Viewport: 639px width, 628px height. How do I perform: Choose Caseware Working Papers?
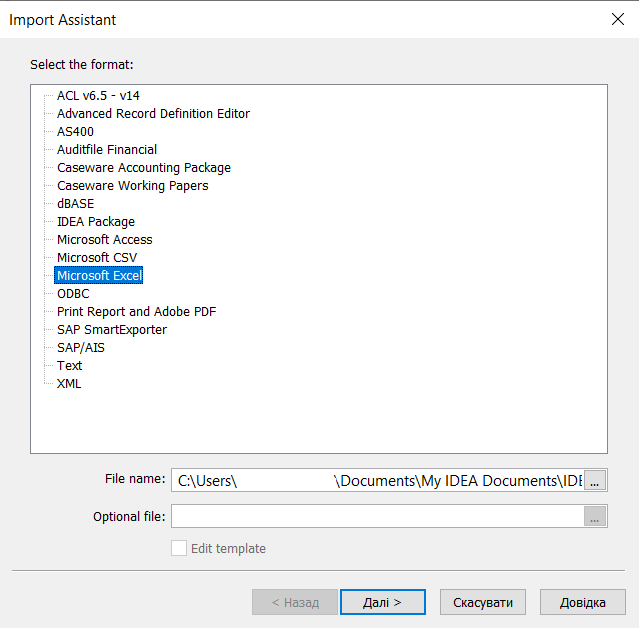click(132, 185)
